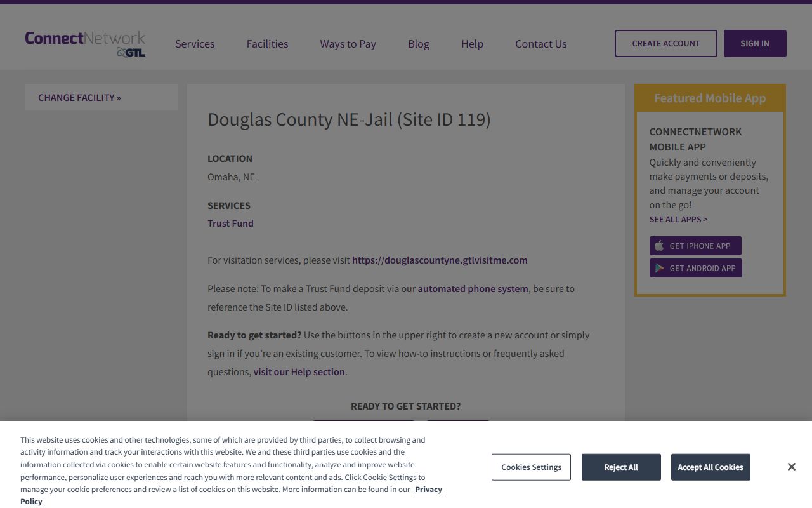
Task: Open Cookies Settings
Action: 531,467
